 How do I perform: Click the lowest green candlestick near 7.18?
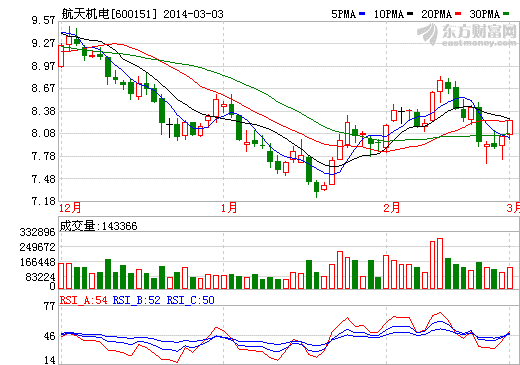pyautogui.click(x=316, y=188)
